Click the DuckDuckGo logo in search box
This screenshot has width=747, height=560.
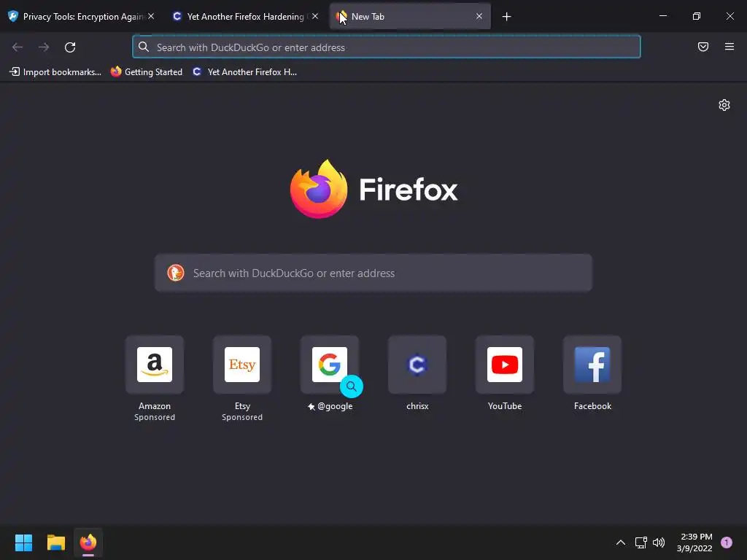pos(176,273)
